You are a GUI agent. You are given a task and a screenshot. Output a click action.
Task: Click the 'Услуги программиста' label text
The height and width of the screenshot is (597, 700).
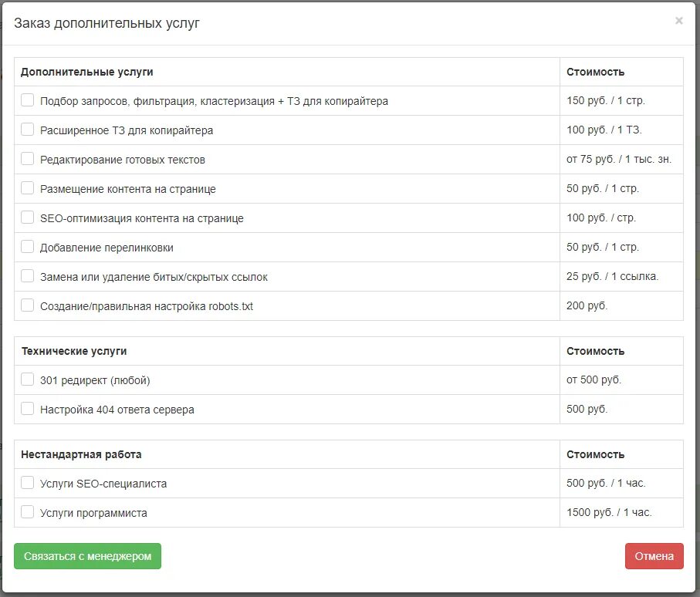(93, 513)
